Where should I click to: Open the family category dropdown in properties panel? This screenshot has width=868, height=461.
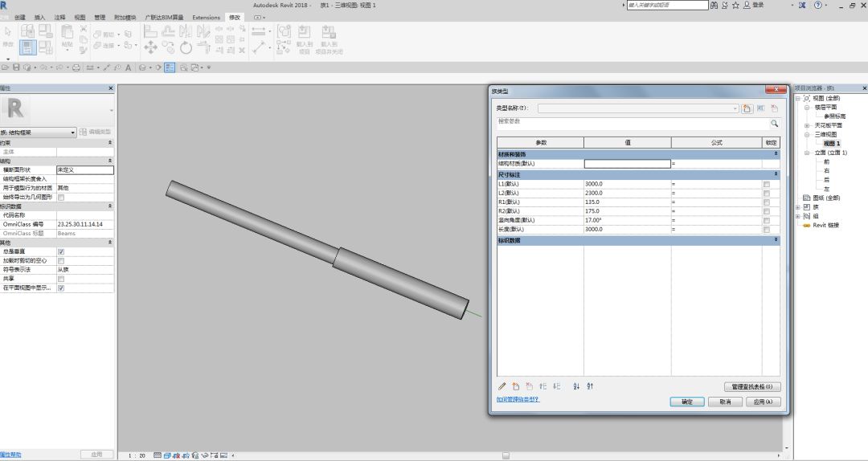tap(72, 133)
